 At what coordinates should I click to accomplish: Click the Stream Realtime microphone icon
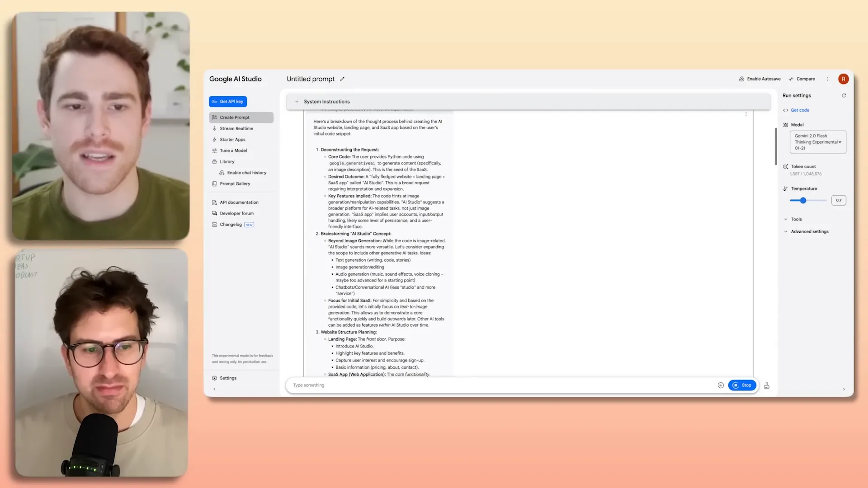(214, 129)
